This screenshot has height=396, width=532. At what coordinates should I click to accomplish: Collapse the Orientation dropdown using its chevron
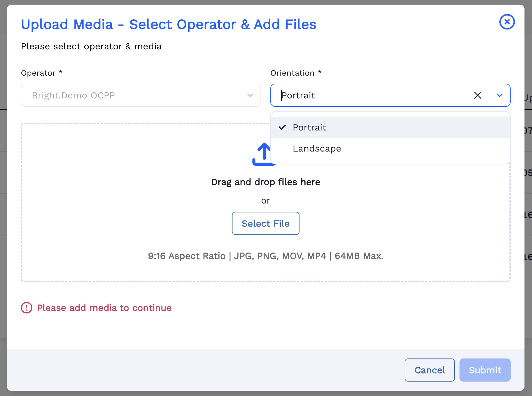pos(499,95)
